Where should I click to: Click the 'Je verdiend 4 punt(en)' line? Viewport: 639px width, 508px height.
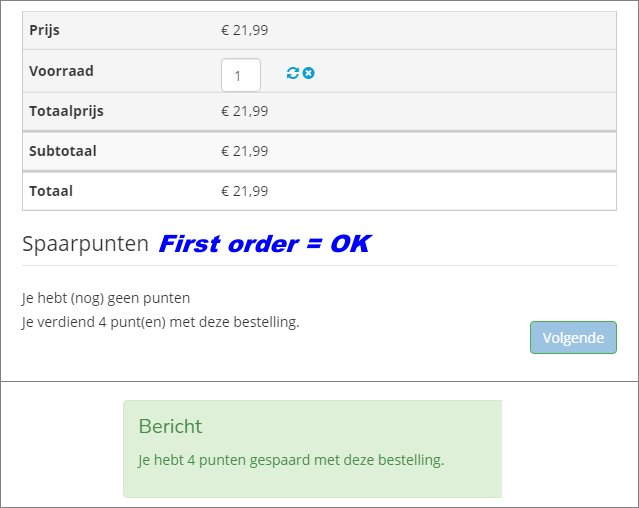[x=160, y=321]
